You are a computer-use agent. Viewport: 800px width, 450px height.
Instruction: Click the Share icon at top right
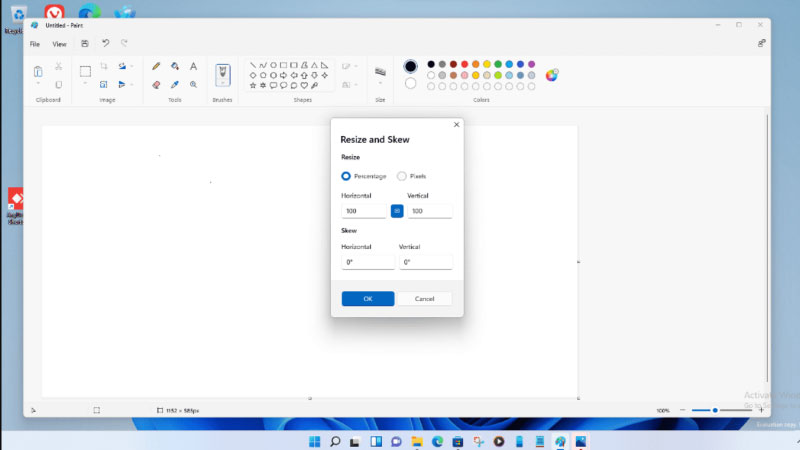pos(761,43)
